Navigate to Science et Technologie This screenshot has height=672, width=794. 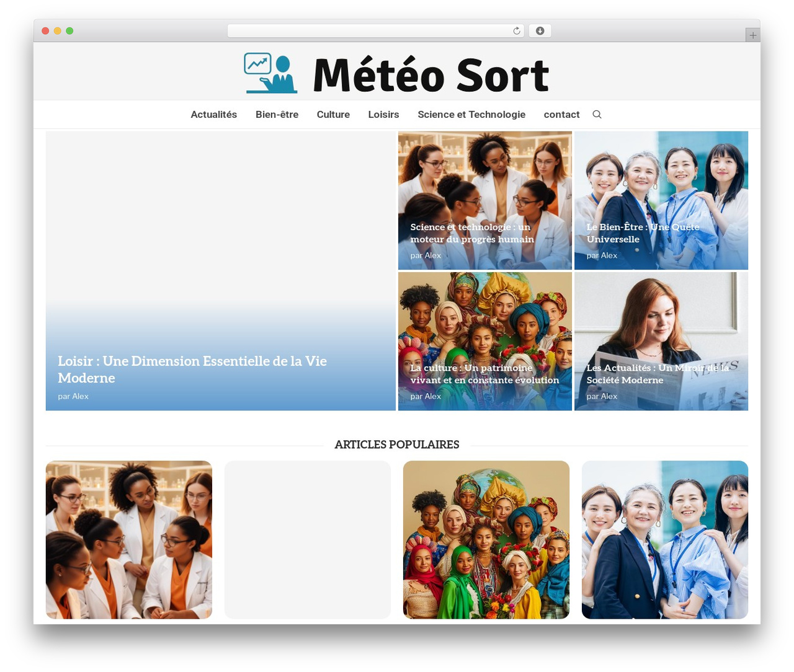pos(471,115)
